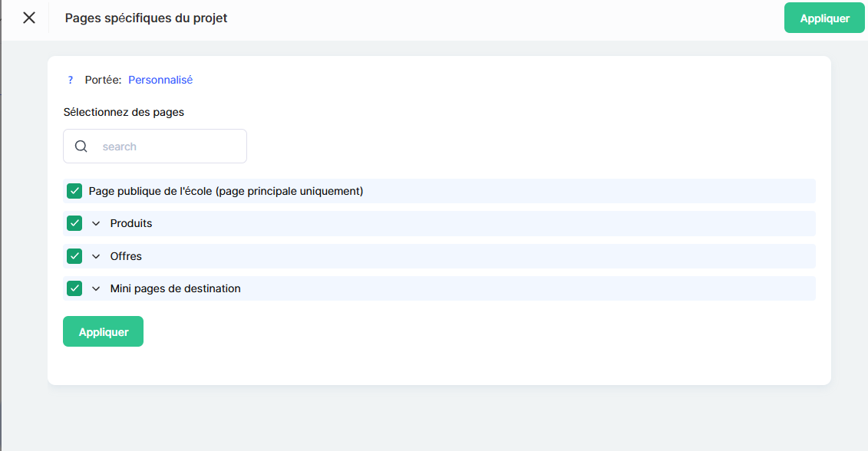
Task: Click the question mark help icon
Action: click(x=71, y=80)
